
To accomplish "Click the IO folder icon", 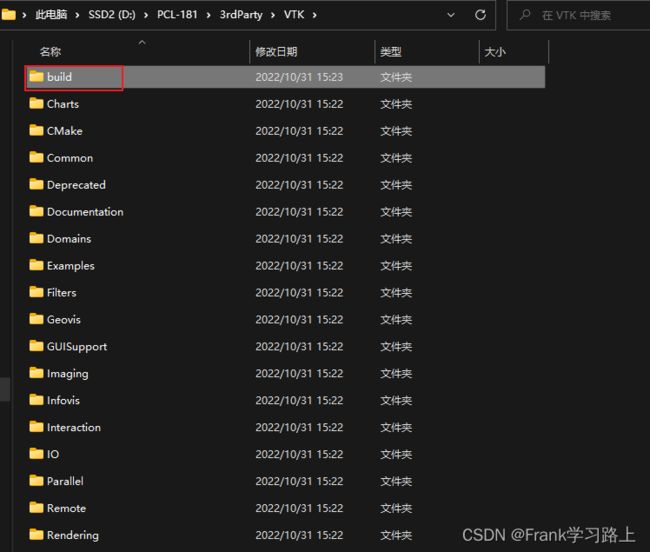I will [36, 454].
